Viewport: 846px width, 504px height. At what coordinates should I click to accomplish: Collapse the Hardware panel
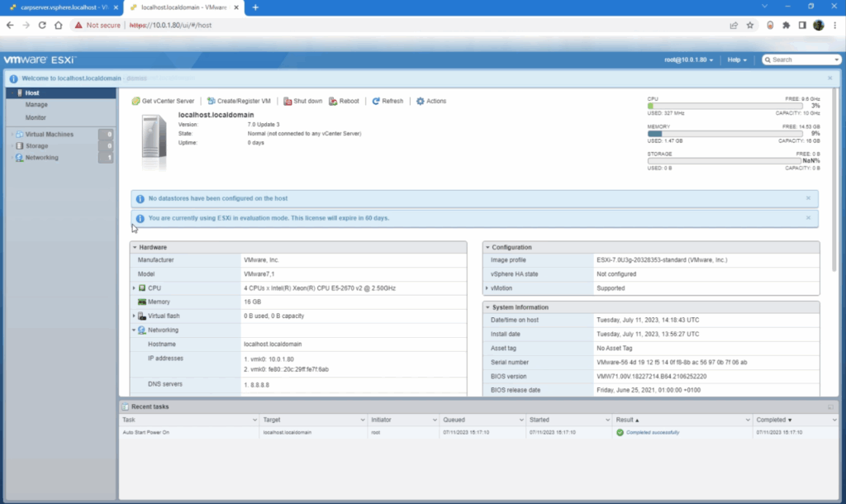[135, 247]
